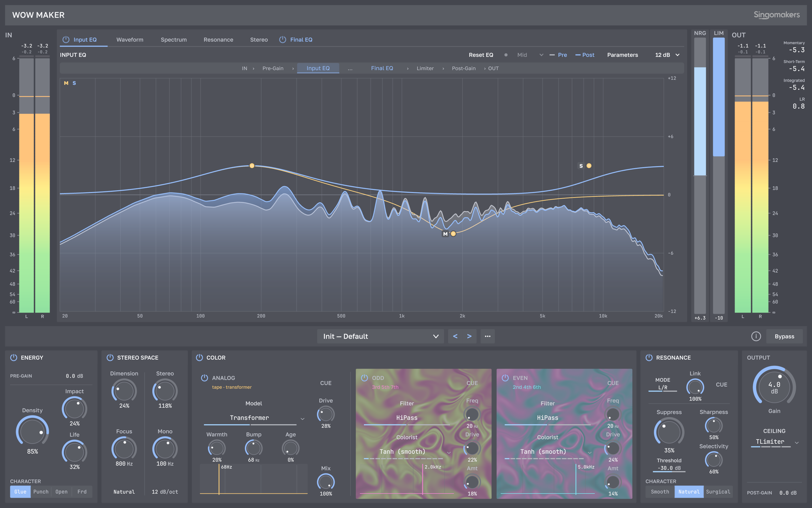Viewport: 812px width, 508px height.
Task: Switch to the Stereo tab
Action: click(259, 40)
